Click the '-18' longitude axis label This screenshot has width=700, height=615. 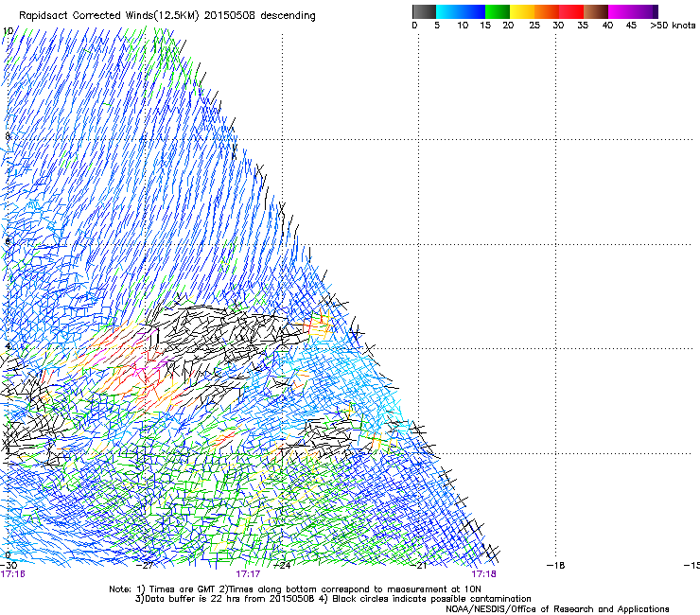click(555, 566)
